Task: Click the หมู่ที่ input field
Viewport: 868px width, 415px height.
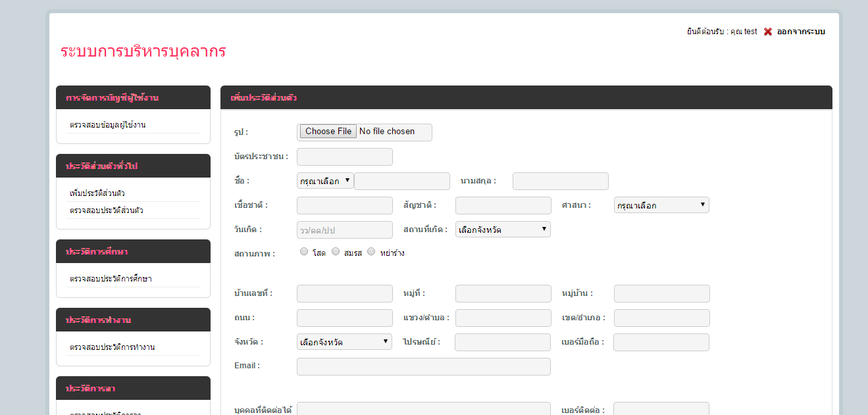Action: tap(503, 293)
